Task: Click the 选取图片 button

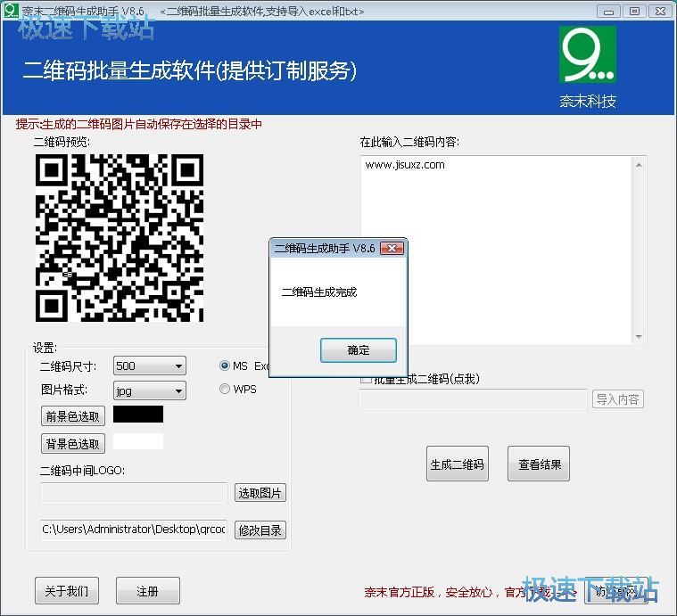Action: click(260, 493)
